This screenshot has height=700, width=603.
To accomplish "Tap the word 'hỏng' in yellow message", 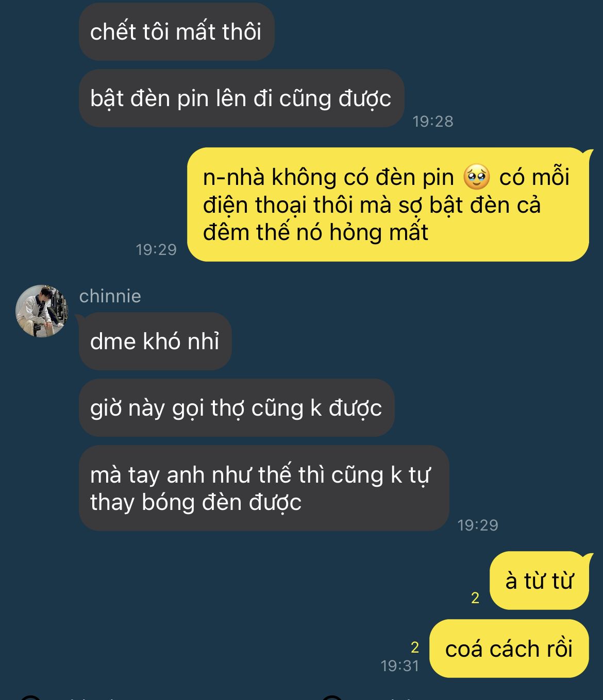I will tap(355, 233).
